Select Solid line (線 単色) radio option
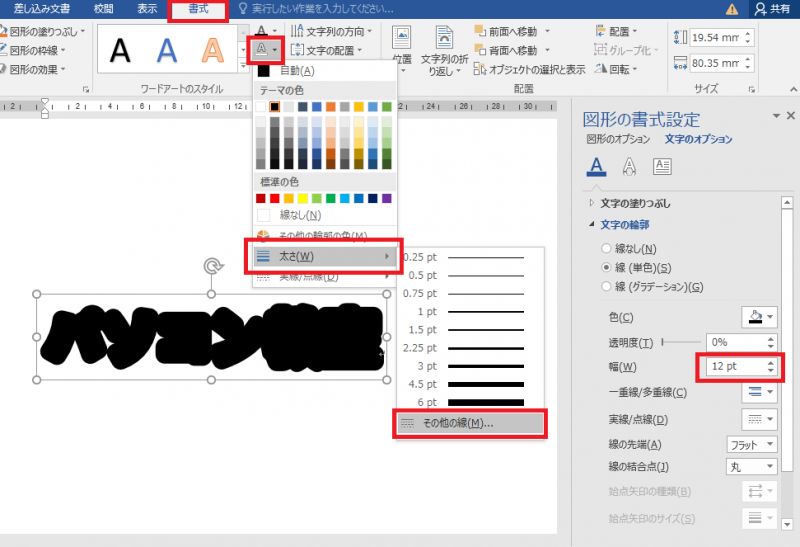Viewport: 800px width, 547px height. 606,267
